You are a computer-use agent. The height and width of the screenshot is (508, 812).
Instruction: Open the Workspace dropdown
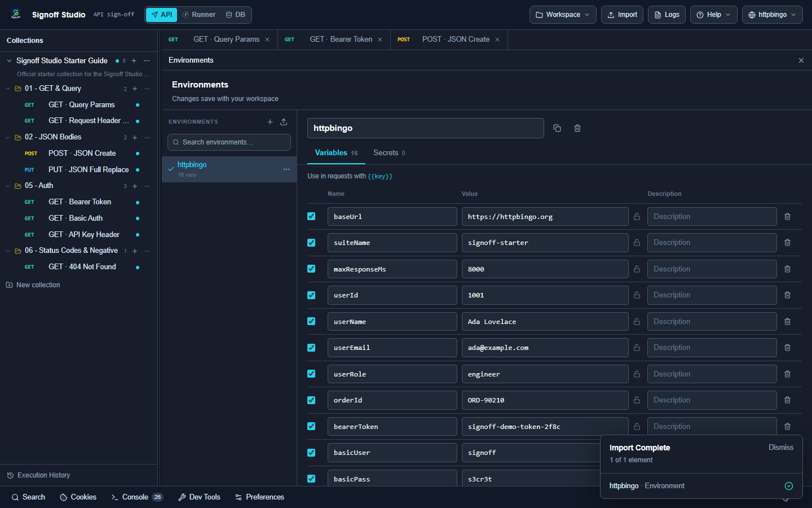pyautogui.click(x=563, y=15)
